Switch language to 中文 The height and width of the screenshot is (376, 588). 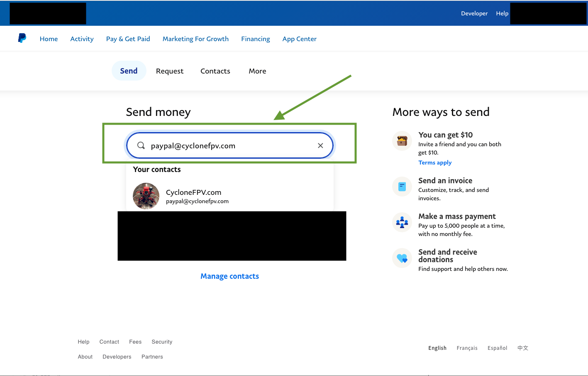tap(523, 348)
